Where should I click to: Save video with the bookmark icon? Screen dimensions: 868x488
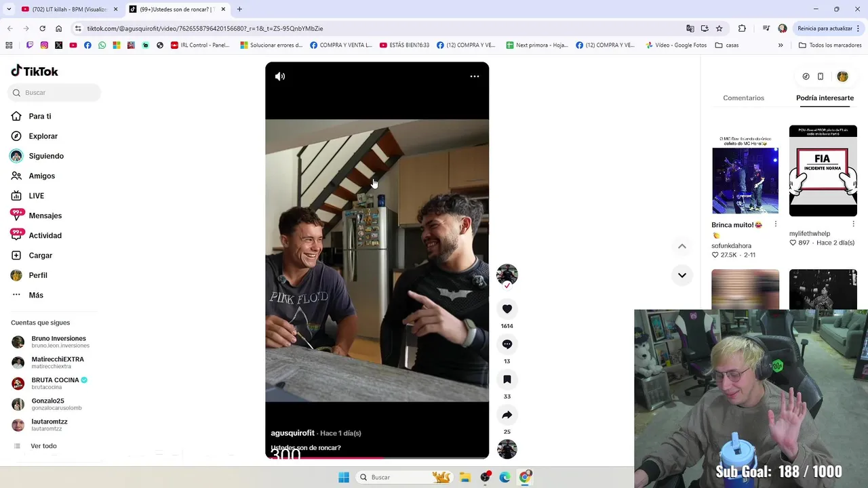[x=507, y=380]
